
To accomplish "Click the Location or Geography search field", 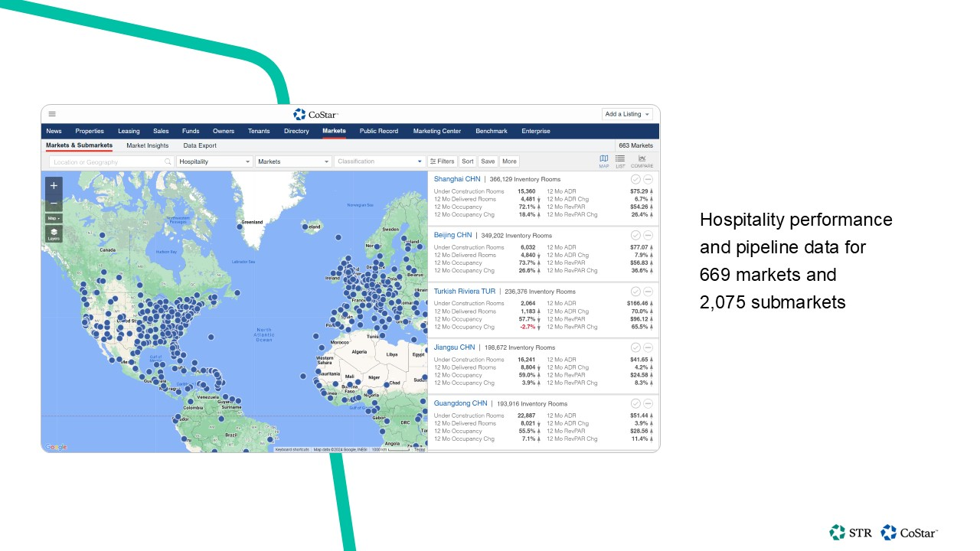I will pyautogui.click(x=112, y=161).
